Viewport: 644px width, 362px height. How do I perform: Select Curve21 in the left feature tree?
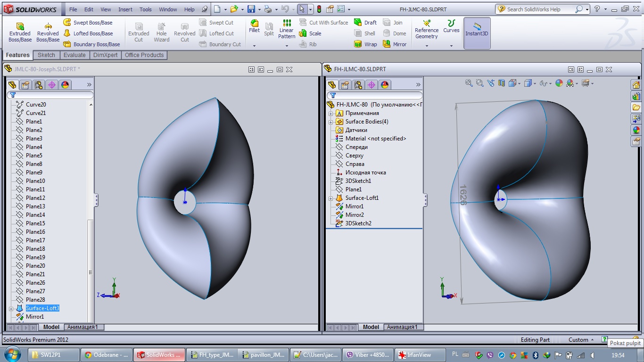[x=36, y=113]
